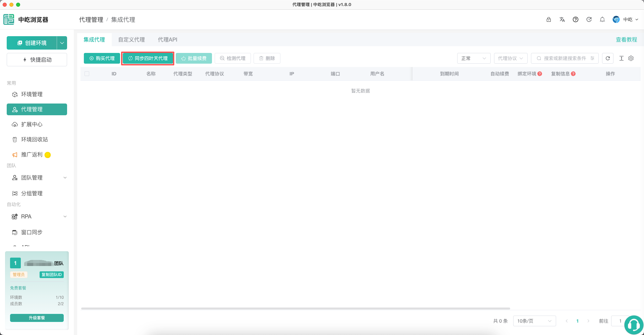Open the help question mark icon
Screen dimensions: 644x335
click(576, 19)
